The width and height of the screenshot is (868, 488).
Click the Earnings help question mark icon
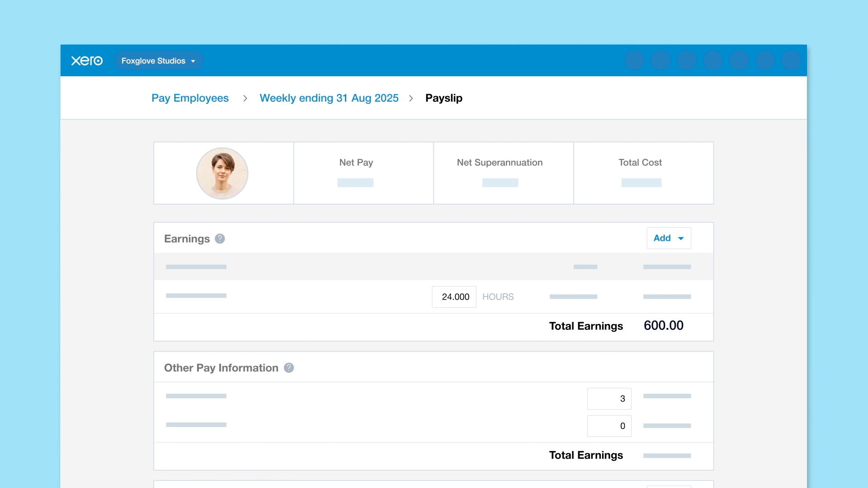(220, 239)
